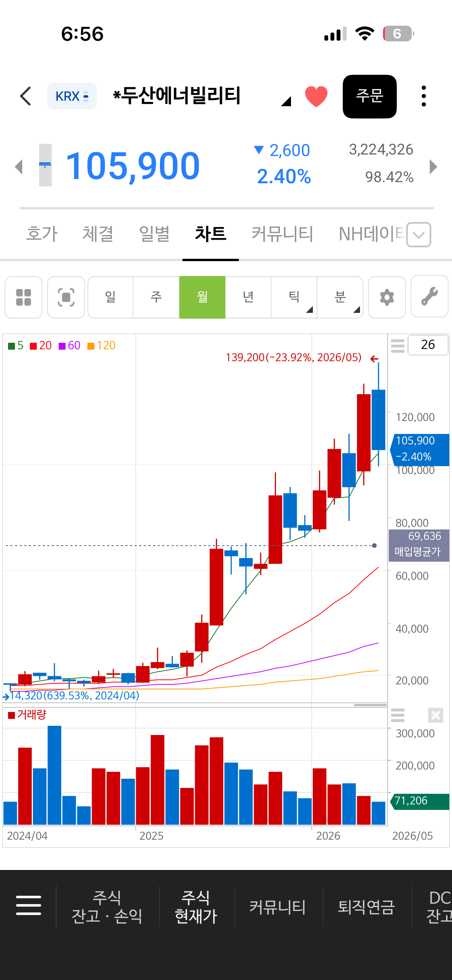This screenshot has width=452, height=980.
Task: Open chart settings gear icon
Action: coord(387,297)
